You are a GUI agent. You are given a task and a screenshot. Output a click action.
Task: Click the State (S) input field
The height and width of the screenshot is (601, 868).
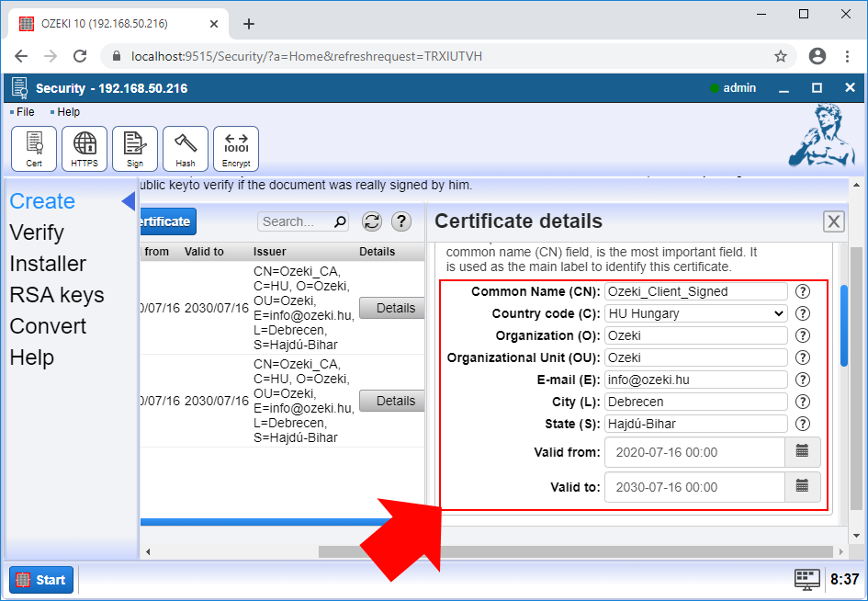point(696,424)
